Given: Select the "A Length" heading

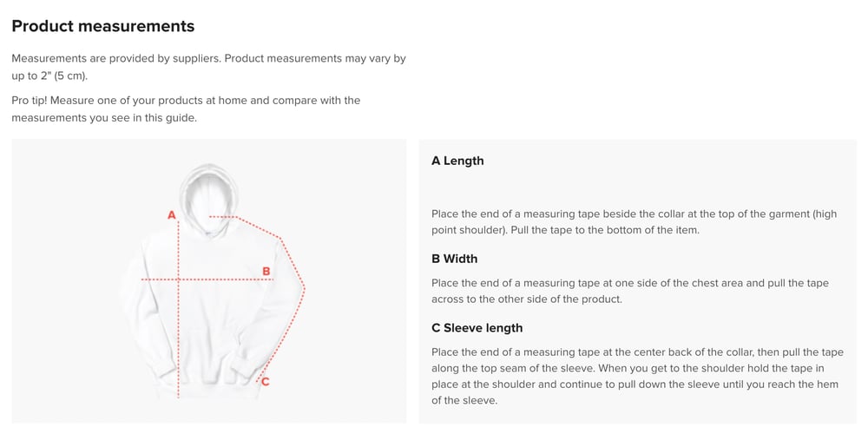Looking at the screenshot, I should point(457,161).
